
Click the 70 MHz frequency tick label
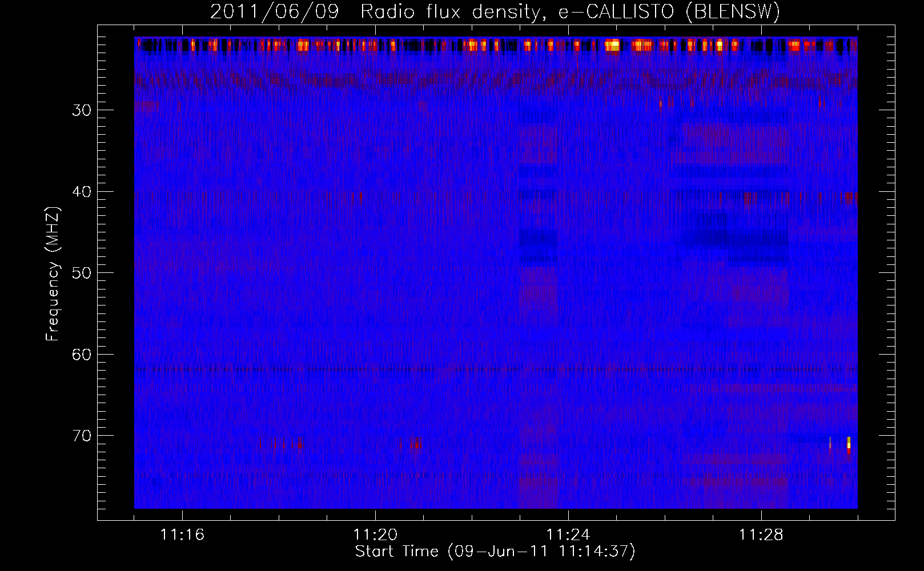pyautogui.click(x=82, y=436)
